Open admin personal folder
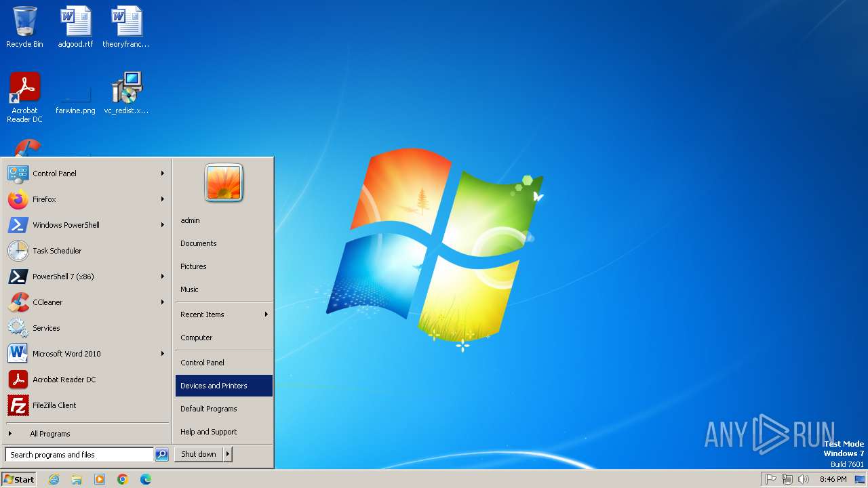 (x=224, y=220)
